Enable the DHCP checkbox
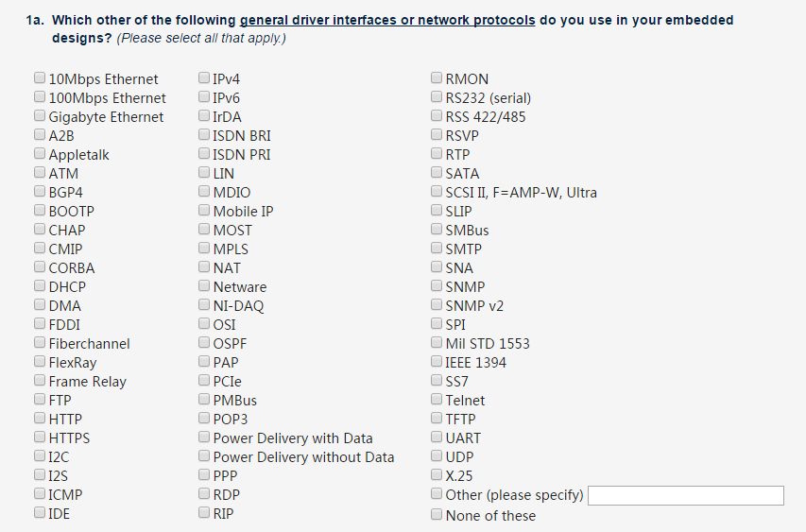Image resolution: width=806 pixels, height=532 pixels. [x=40, y=285]
